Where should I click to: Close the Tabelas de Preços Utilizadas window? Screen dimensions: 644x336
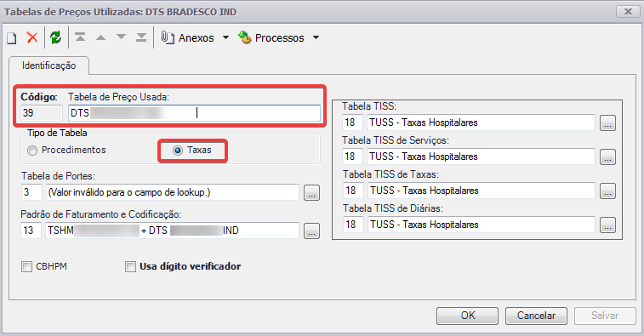(x=628, y=12)
